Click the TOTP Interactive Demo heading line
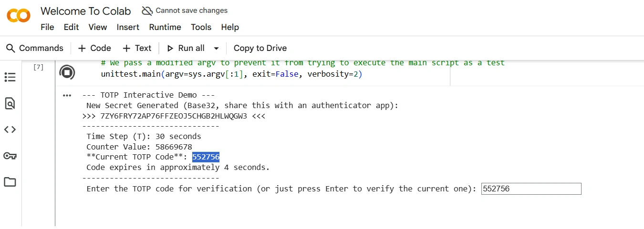Screen dimensions: 644x229 point(148,95)
